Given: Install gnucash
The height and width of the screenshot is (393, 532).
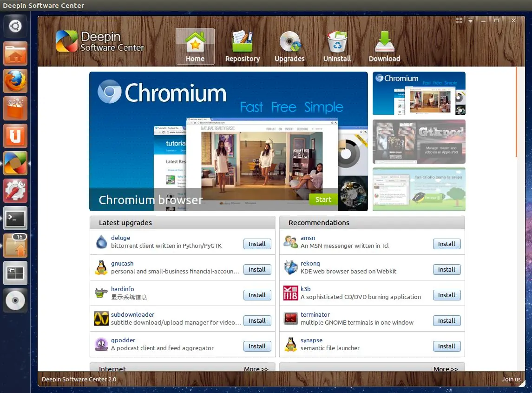Looking at the screenshot, I should coord(257,269).
